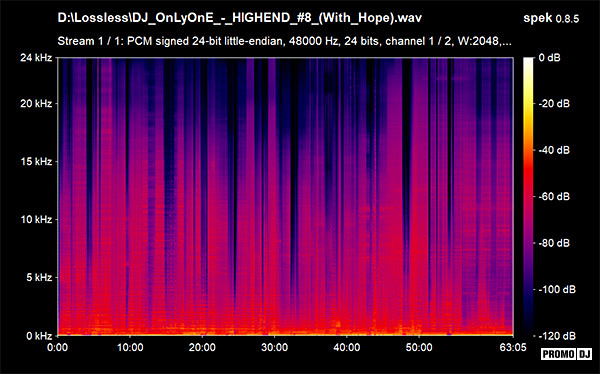
Task: Click the 20 kHz frequency axis label
Action: tap(36, 104)
